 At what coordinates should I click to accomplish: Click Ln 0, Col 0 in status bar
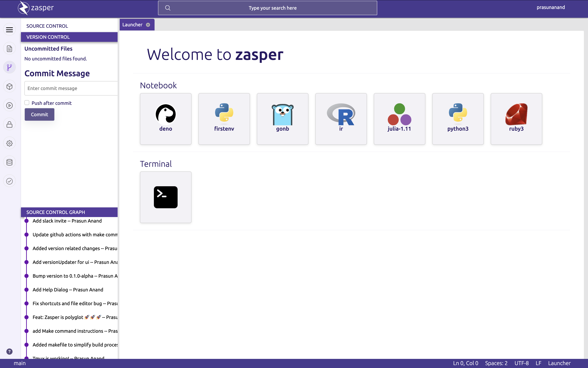pos(465,363)
